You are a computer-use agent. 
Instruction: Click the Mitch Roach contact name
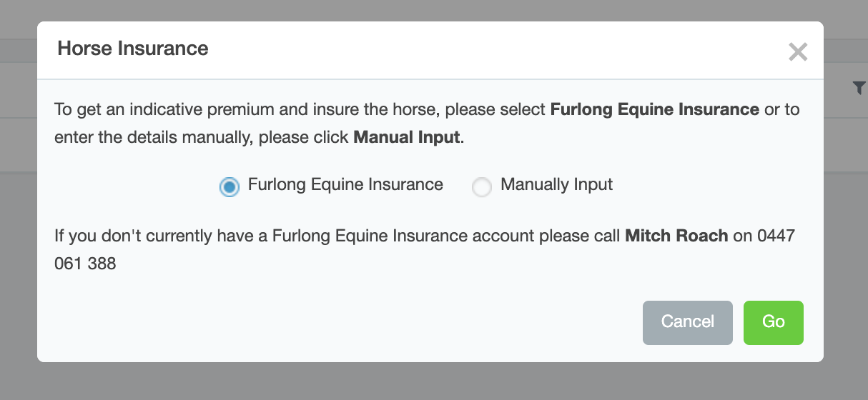click(x=676, y=236)
